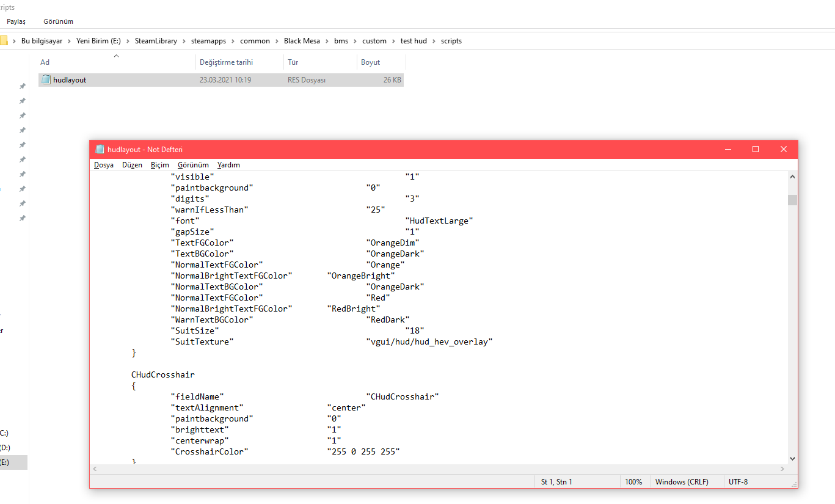835x504 pixels.
Task: Go to steamapps in the breadcrumb
Action: (x=208, y=41)
